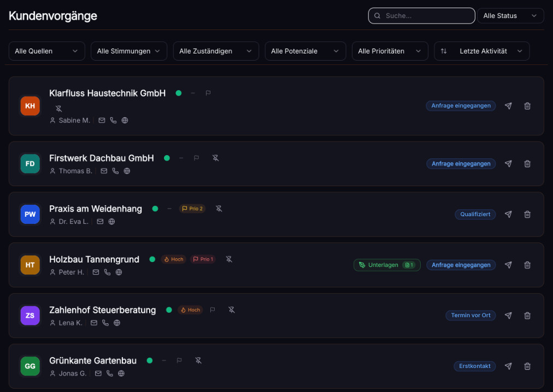
Task: Expand the Alle Zuständigen filter
Action: 216,51
